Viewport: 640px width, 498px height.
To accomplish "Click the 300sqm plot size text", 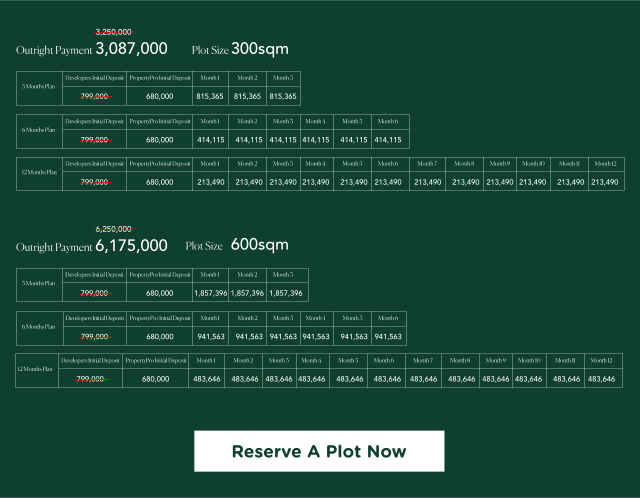I will click(259, 48).
